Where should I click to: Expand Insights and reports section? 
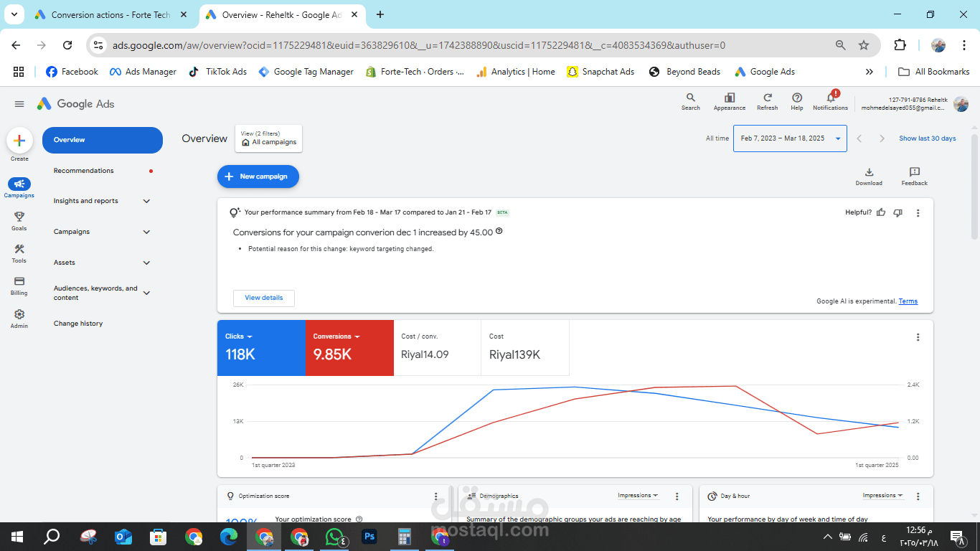(147, 202)
